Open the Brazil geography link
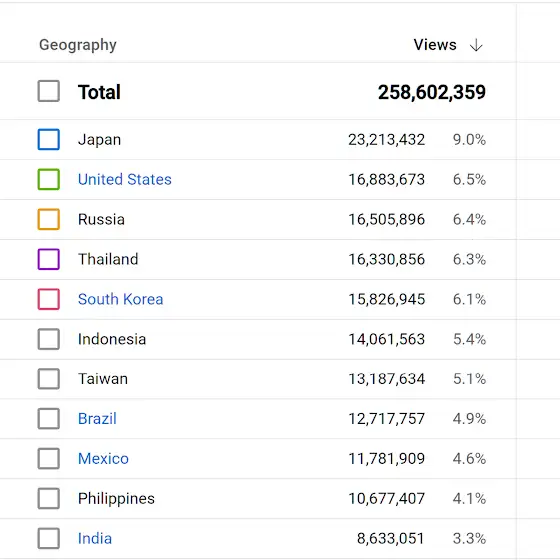 [97, 419]
